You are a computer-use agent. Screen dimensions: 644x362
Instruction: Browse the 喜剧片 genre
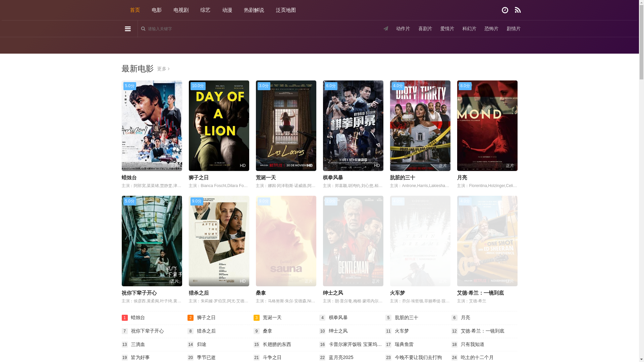tap(425, 28)
